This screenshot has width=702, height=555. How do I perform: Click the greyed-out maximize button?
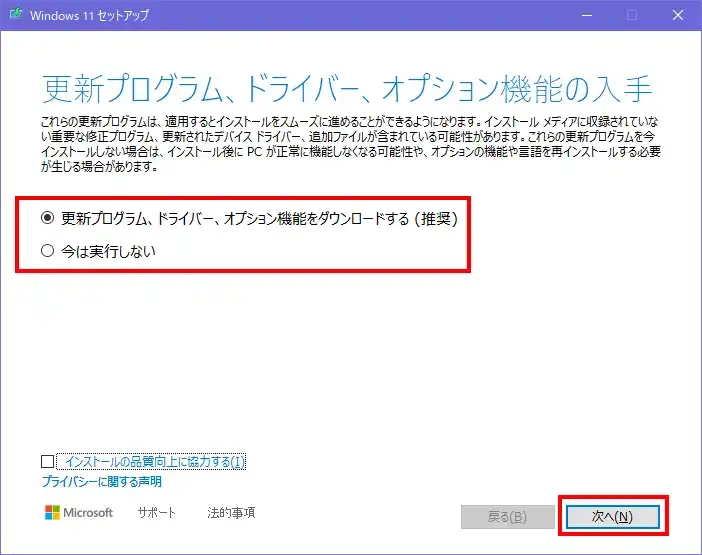click(632, 15)
